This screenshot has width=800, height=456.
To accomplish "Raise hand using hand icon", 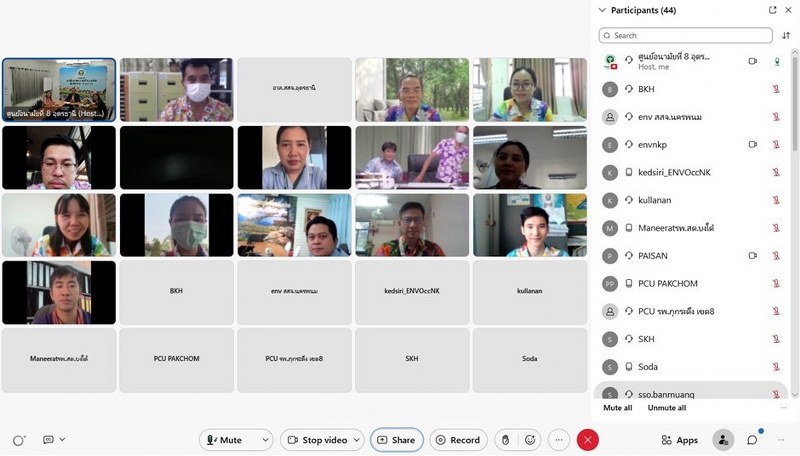I will [x=505, y=440].
